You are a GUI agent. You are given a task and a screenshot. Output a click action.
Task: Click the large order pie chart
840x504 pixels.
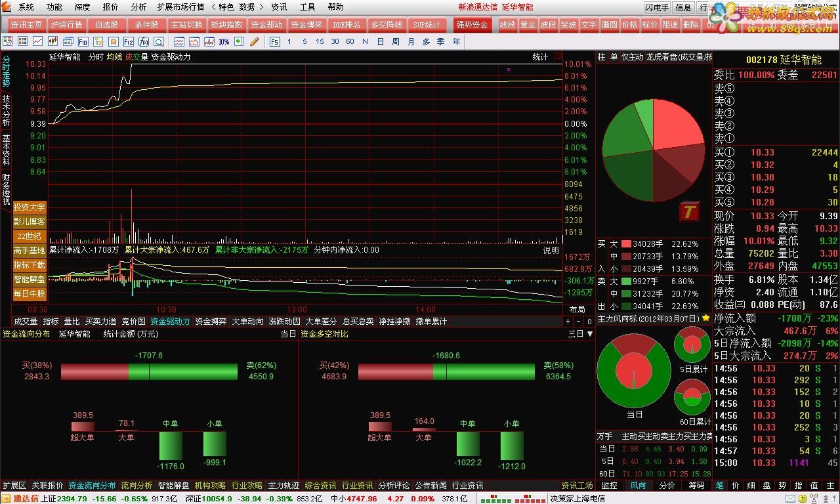coord(653,152)
